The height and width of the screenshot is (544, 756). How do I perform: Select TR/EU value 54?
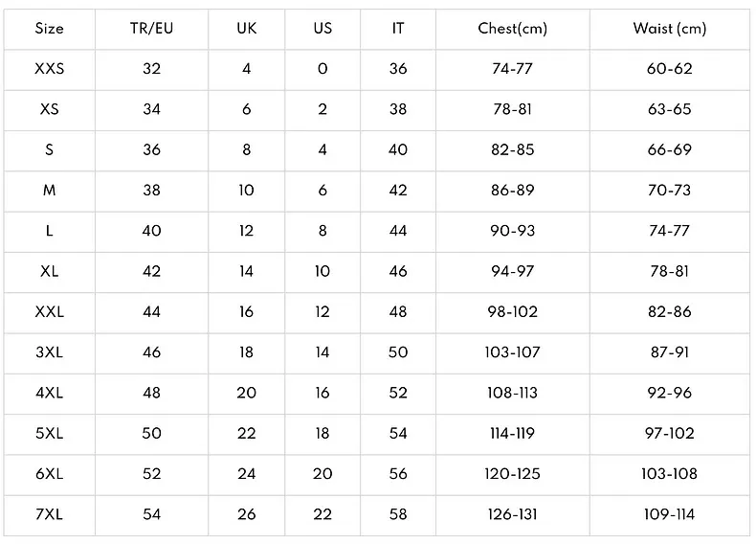151,514
